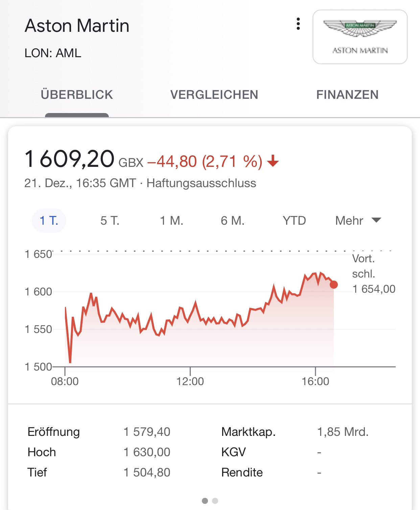This screenshot has height=510, width=420.
Task: Click the Marktkap. value 1,85 Mrd.
Action: click(x=343, y=432)
